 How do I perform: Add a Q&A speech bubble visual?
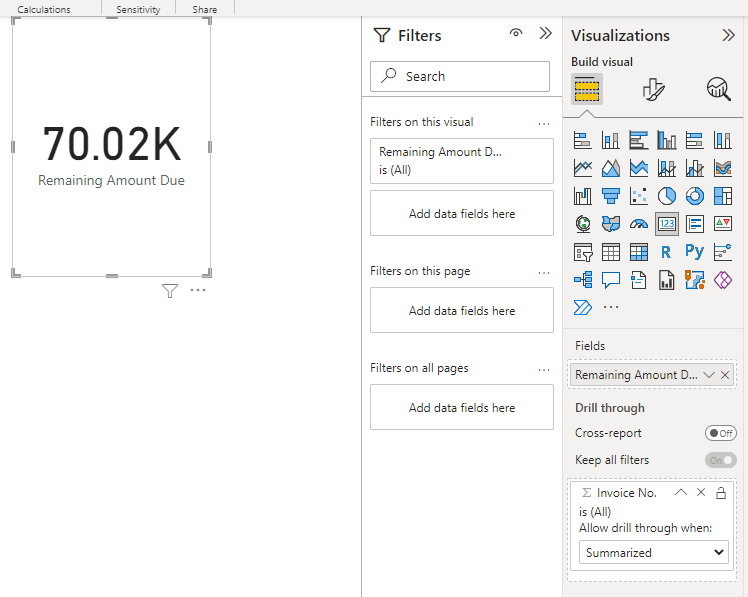[611, 280]
